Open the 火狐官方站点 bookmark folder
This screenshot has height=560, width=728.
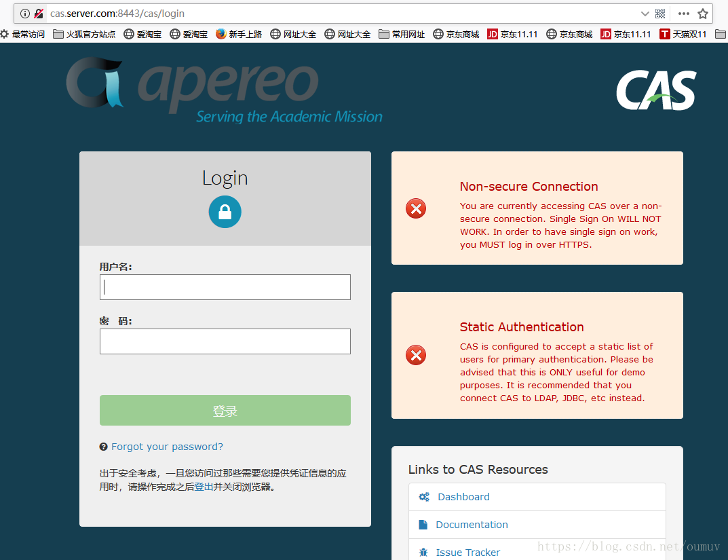pyautogui.click(x=85, y=34)
